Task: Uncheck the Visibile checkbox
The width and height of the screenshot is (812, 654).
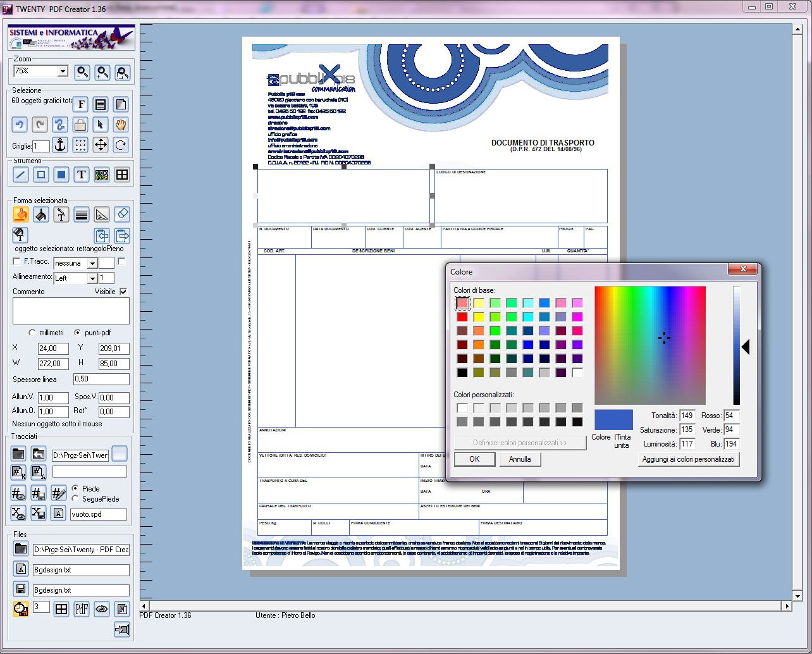Action: coord(123,292)
